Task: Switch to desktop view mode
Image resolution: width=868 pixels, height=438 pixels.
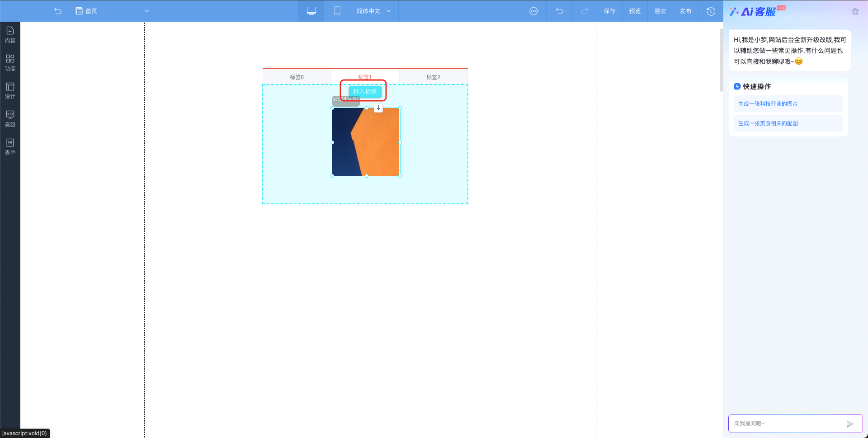Action: click(x=311, y=11)
